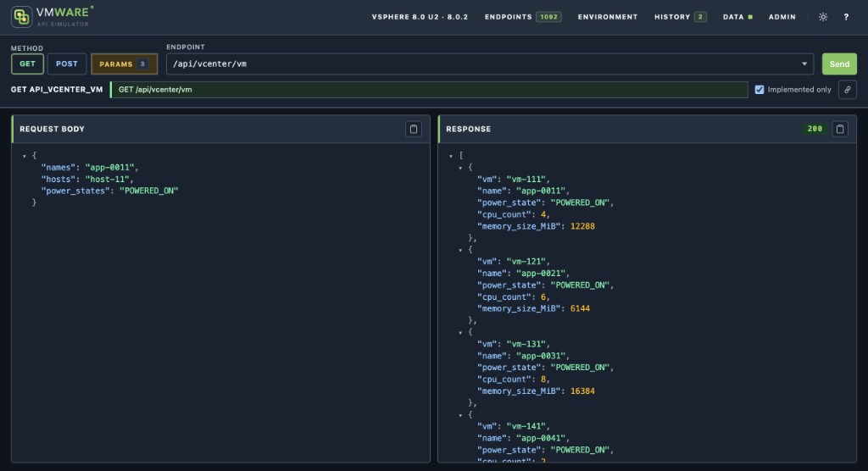The width and height of the screenshot is (868, 471).
Task: Click cpu_count value 8 for vm-131
Action: click(543, 380)
